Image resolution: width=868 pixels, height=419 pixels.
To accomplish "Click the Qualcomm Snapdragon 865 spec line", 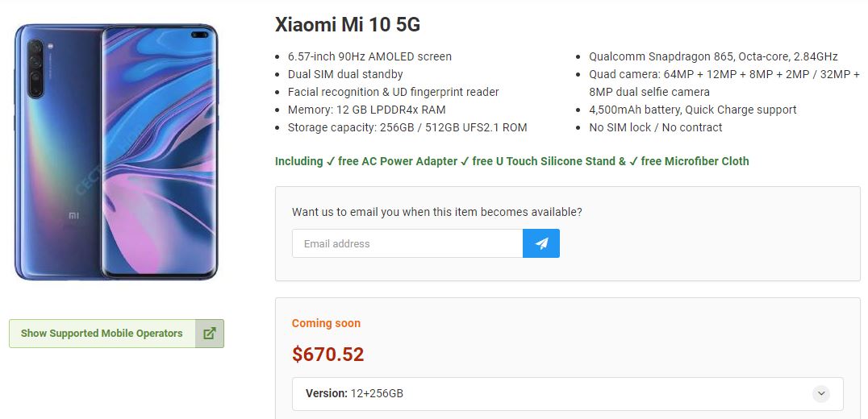I will [713, 56].
